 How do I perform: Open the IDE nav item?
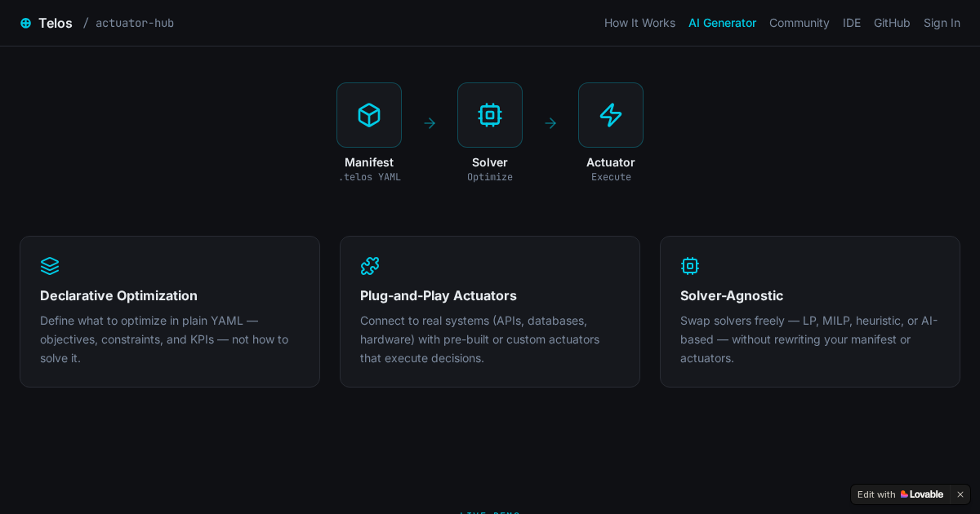(x=852, y=23)
